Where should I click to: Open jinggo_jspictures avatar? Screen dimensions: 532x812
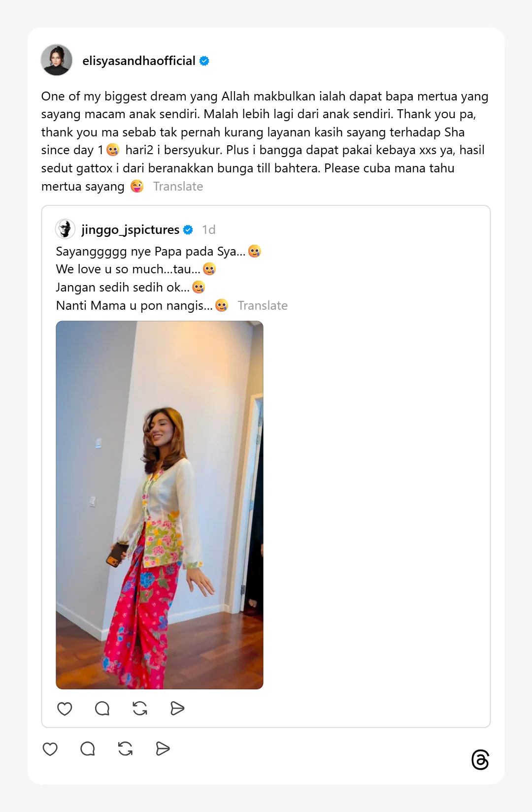click(65, 229)
